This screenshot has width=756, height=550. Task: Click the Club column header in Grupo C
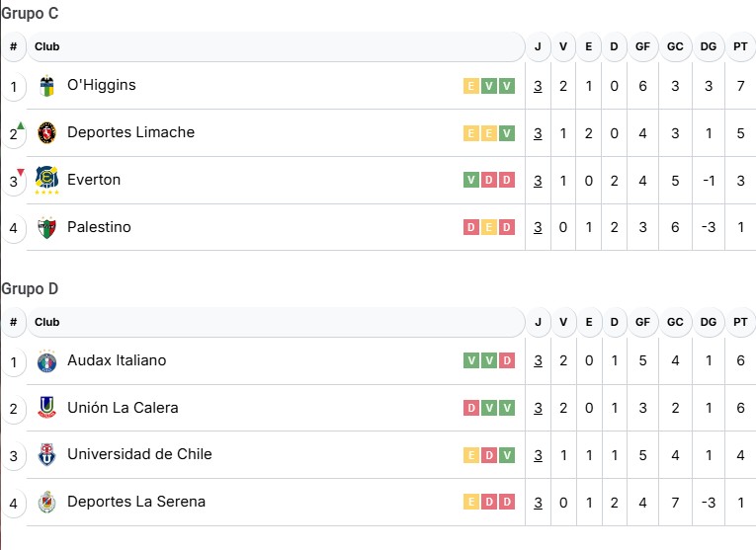pos(47,46)
